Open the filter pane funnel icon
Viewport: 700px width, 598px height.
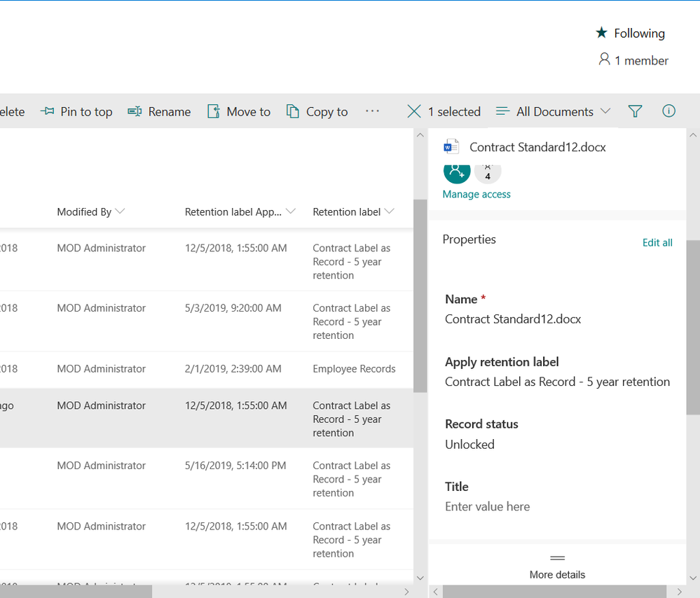tap(635, 111)
